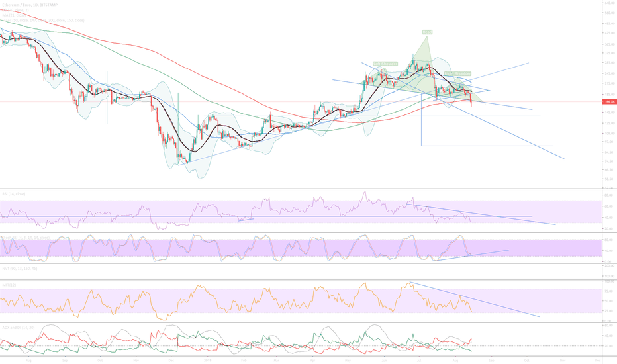The height and width of the screenshot is (364, 617).
Task: Click the 425.00 price axis label
Action: point(610,34)
